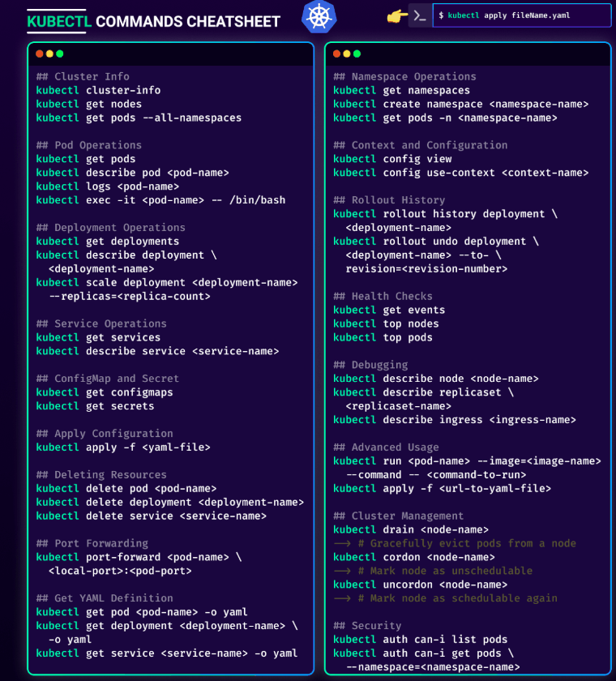The height and width of the screenshot is (681, 616).
Task: Select 'kubectl logs <pod-name>' line
Action: [x=107, y=186]
